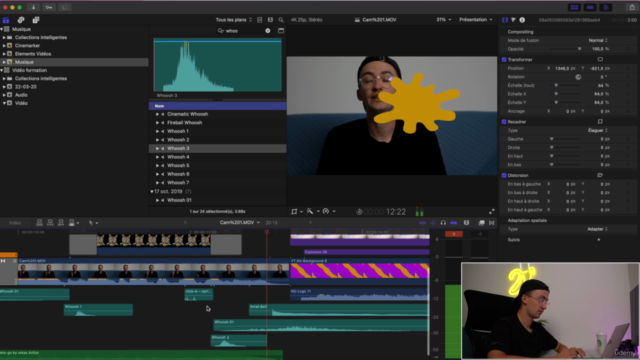This screenshot has height=360, width=640.
Task: Open the Titles and Generators sidebar
Action: (x=36, y=20)
